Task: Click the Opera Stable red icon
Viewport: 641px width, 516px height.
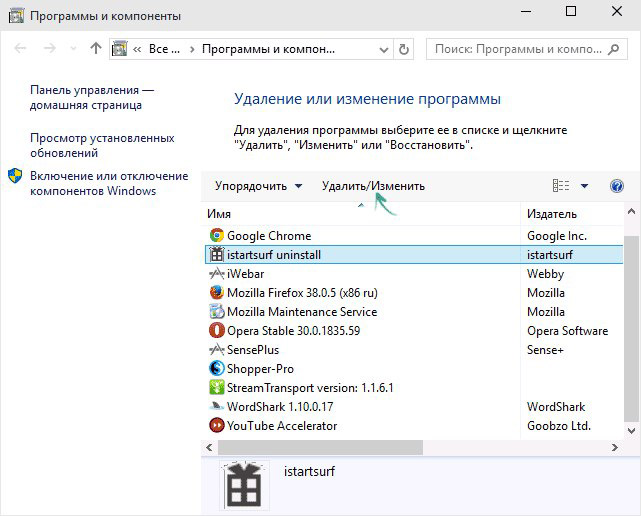Action: point(215,331)
